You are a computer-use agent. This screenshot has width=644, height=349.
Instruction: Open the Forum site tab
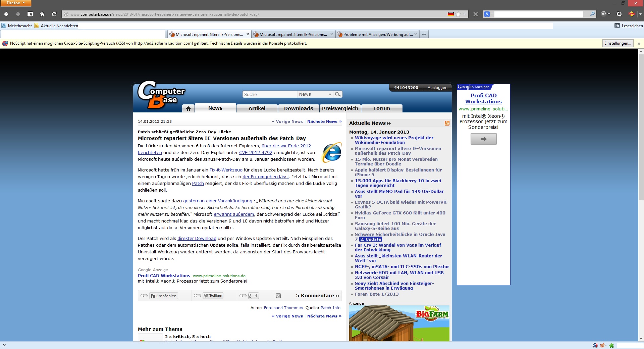click(382, 108)
